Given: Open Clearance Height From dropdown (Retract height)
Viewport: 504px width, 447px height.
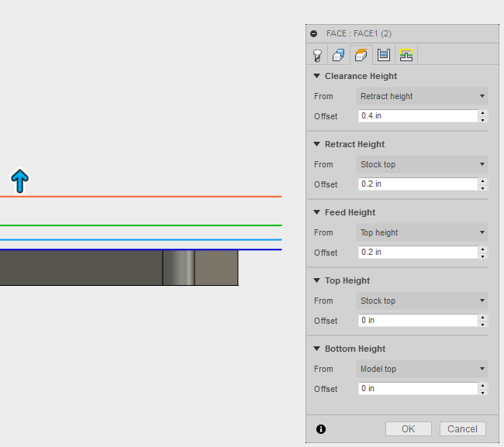Looking at the screenshot, I should point(422,96).
